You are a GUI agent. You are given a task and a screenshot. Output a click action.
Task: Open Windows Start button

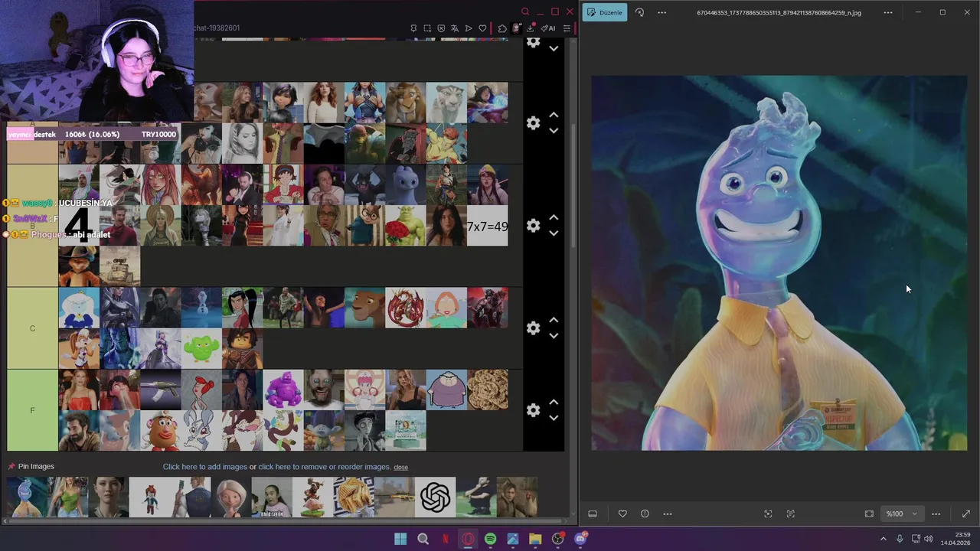pos(400,539)
